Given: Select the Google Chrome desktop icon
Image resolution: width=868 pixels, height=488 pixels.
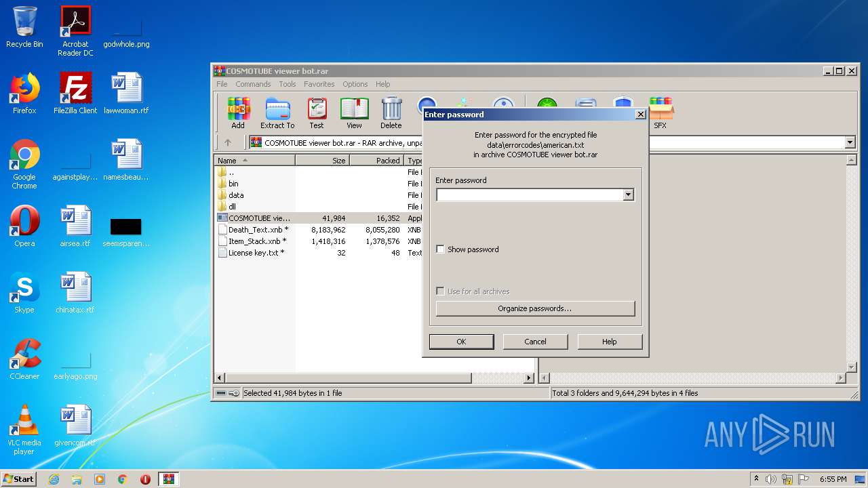Looking at the screenshot, I should coord(24,164).
